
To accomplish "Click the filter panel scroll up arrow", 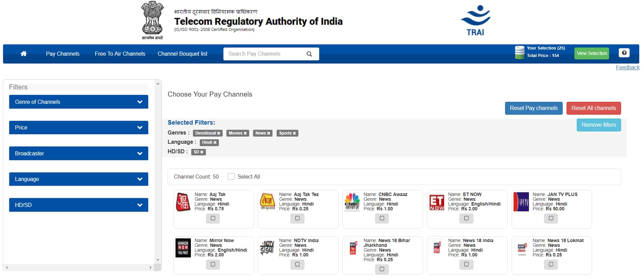I will click(x=158, y=83).
